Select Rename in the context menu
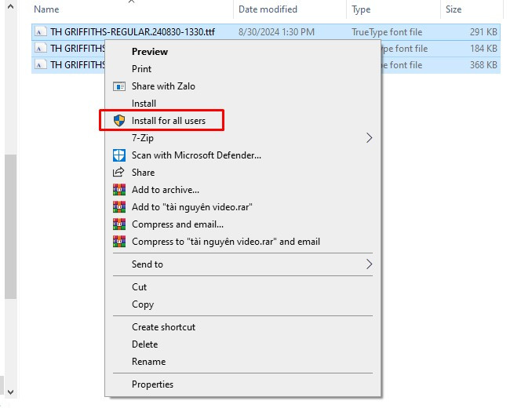This screenshot has width=532, height=408. (x=242, y=362)
